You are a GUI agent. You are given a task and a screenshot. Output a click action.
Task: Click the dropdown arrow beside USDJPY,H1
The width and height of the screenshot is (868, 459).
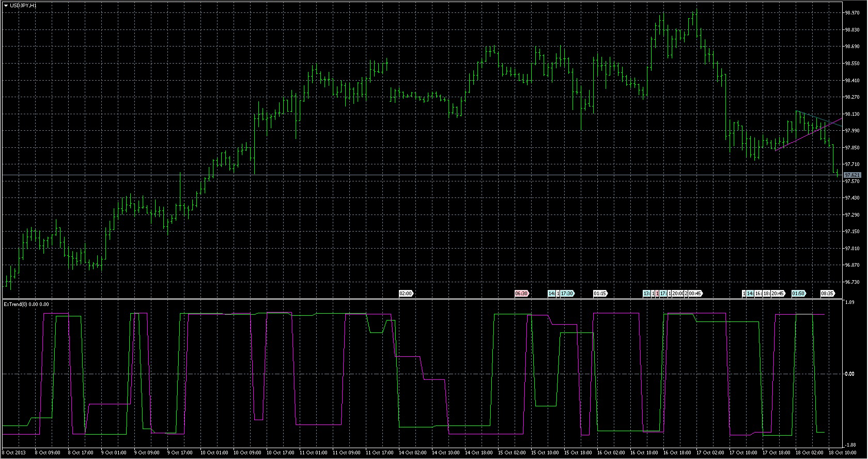pos(6,5)
